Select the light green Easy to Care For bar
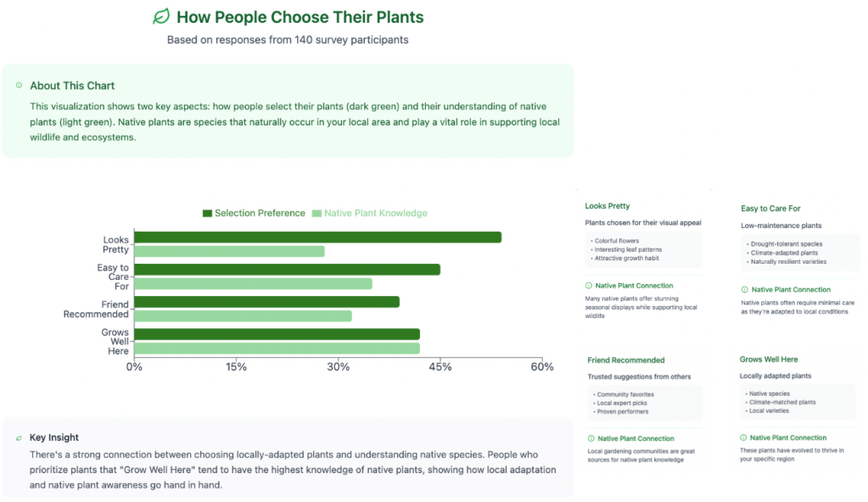The width and height of the screenshot is (868, 502). pyautogui.click(x=253, y=283)
